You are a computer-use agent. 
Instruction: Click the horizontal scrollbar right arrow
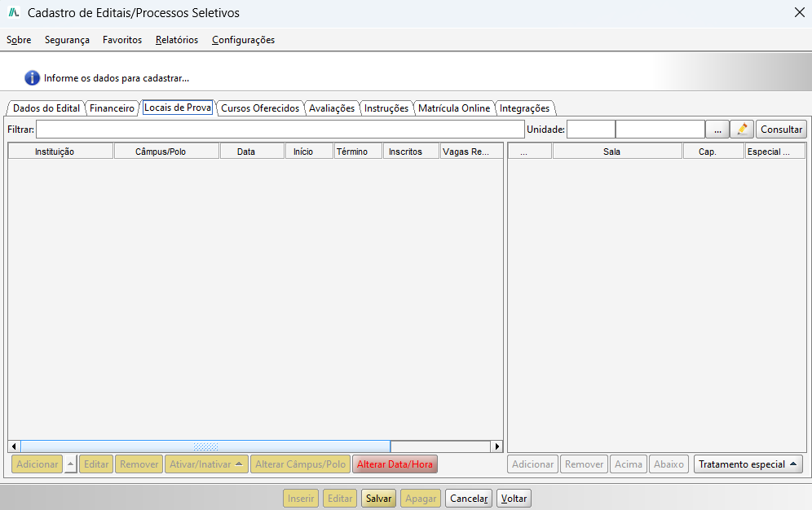(x=497, y=446)
